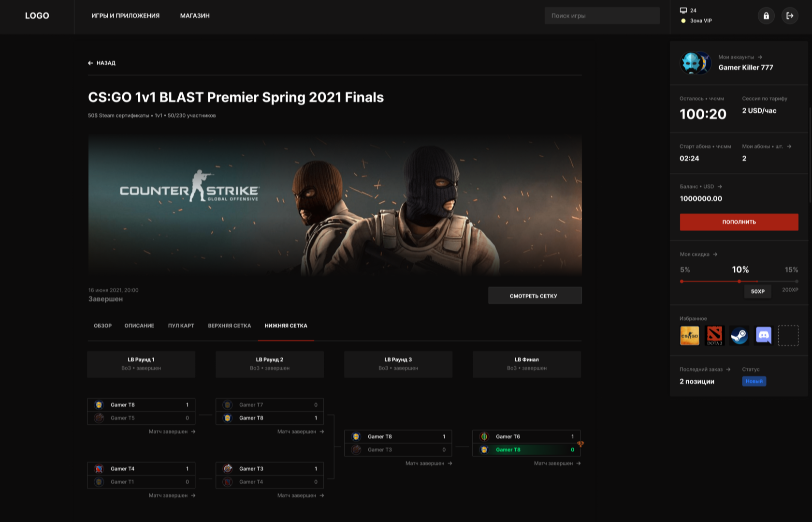This screenshot has height=522, width=812.
Task: Click the LB Раунд 2 column header
Action: point(270,364)
